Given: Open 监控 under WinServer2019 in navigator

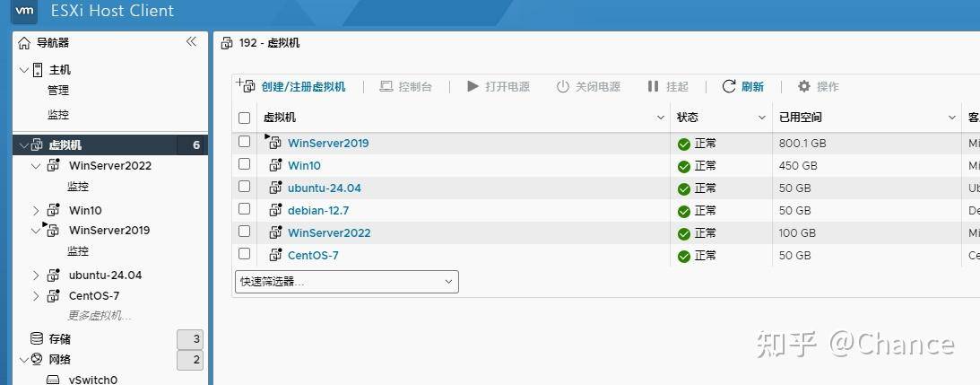Looking at the screenshot, I should (78, 251).
